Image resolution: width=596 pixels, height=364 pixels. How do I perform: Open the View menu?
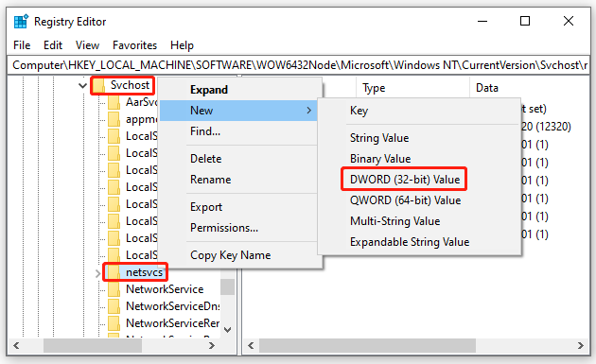[87, 45]
